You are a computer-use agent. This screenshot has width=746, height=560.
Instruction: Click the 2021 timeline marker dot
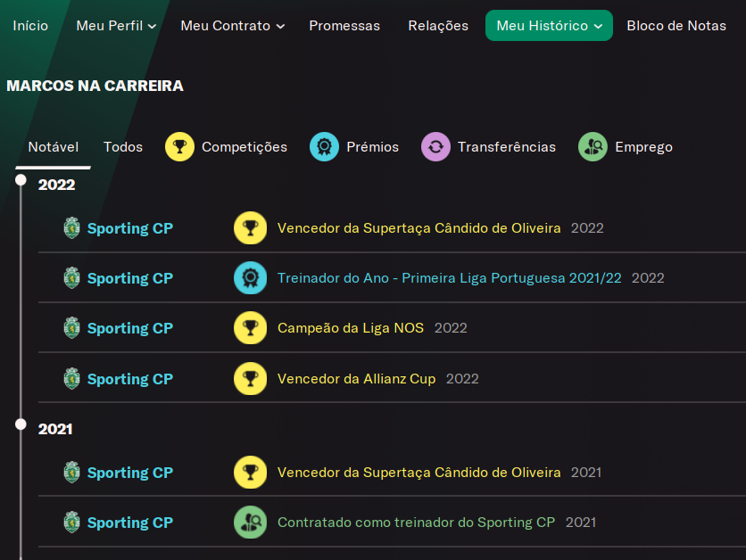point(21,424)
